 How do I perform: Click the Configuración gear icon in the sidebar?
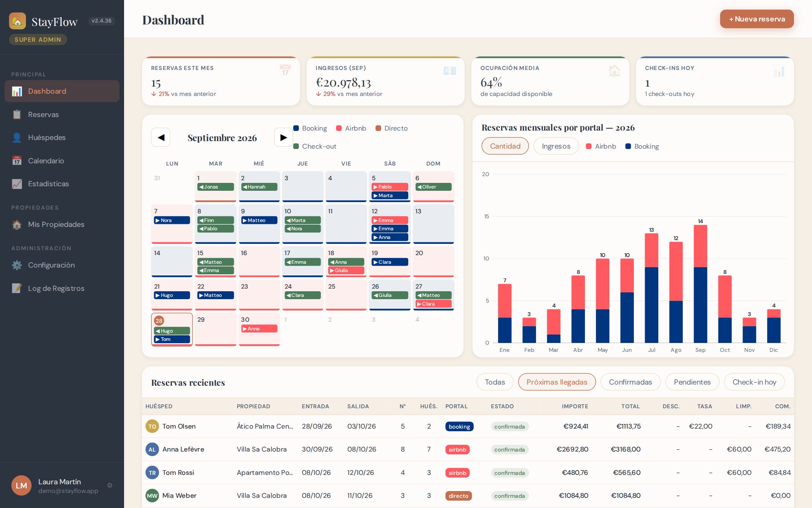click(17, 265)
